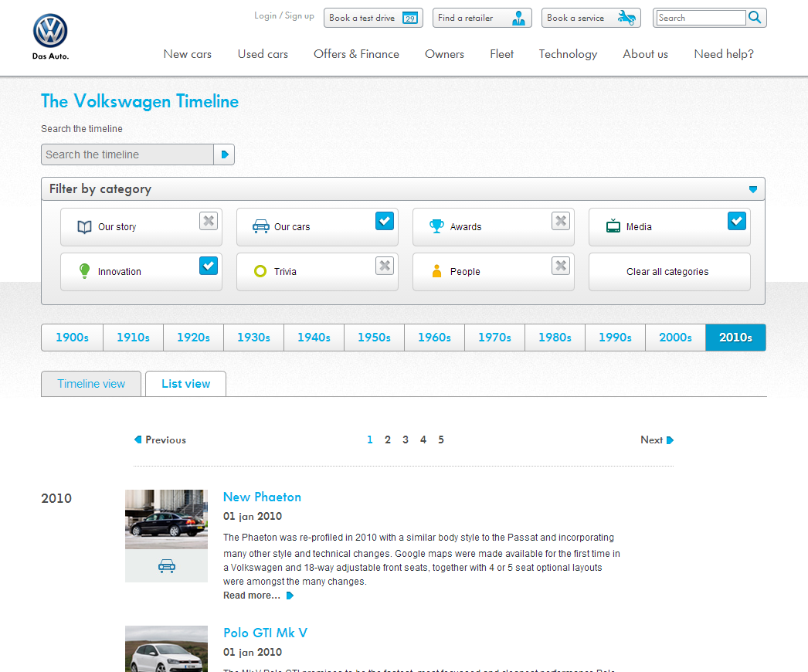808x672 pixels.
Task: Uncheck the Media category checkbox
Action: click(737, 221)
